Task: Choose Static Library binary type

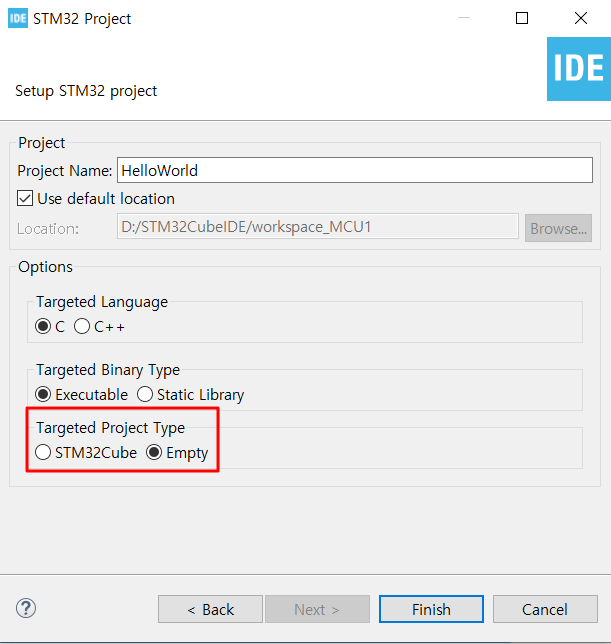Action: point(145,394)
